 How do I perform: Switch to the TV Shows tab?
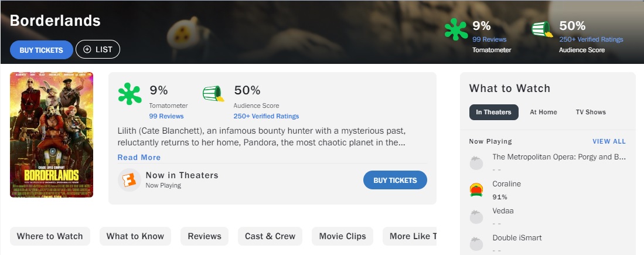(591, 112)
